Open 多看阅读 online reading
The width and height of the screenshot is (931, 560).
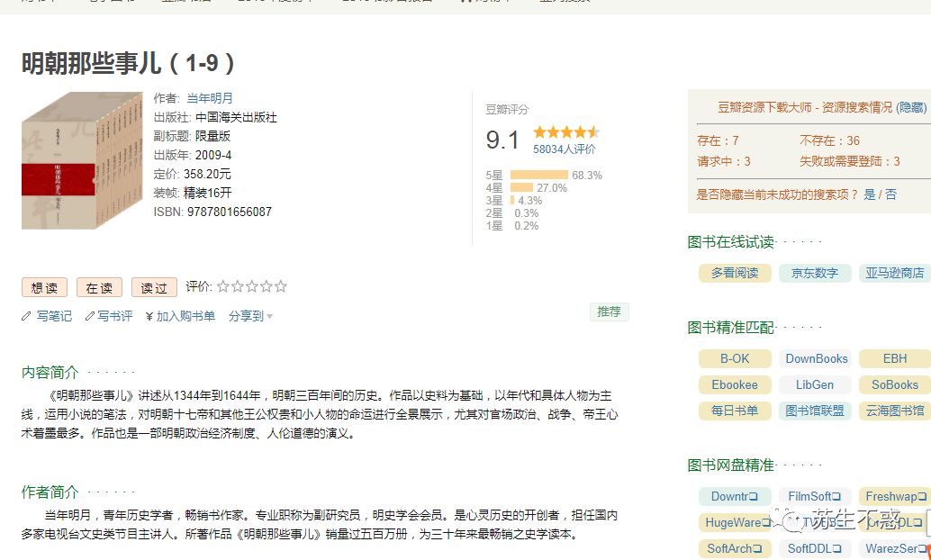[735, 273]
